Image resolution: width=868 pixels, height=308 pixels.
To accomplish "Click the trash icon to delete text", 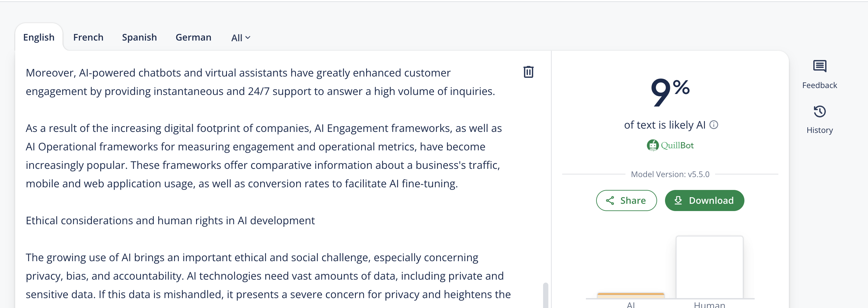I will click(528, 72).
